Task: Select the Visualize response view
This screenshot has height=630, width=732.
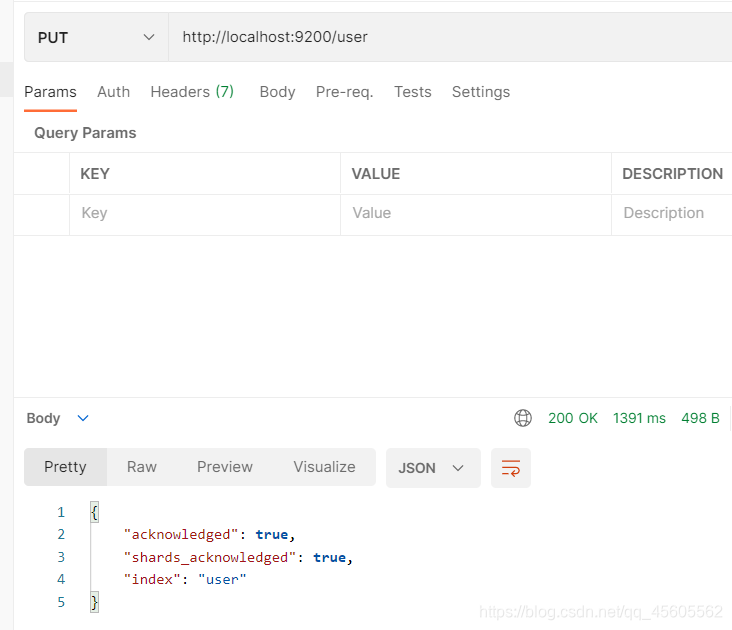Action: click(x=324, y=467)
